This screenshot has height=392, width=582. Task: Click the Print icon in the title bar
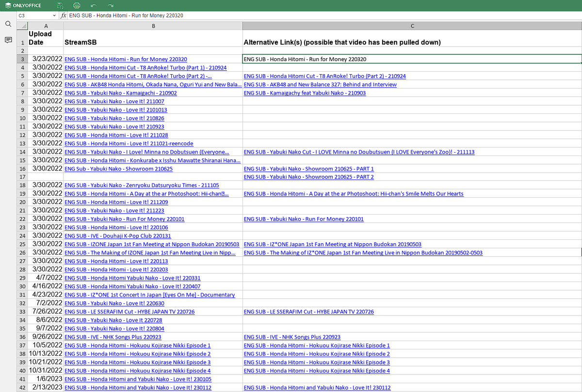click(77, 6)
